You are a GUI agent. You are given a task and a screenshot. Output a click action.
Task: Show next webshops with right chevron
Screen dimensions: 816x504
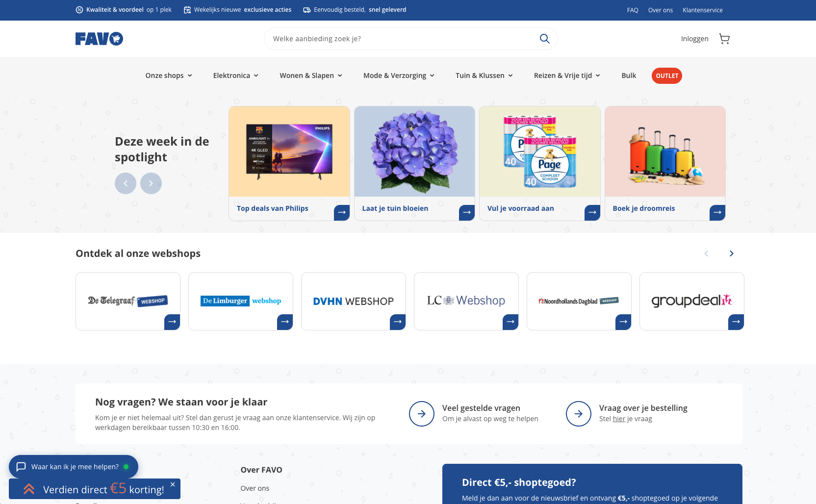[732, 253]
